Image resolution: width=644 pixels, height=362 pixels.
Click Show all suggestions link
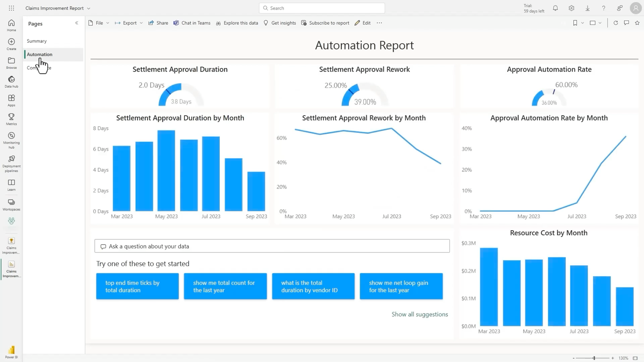(x=420, y=314)
